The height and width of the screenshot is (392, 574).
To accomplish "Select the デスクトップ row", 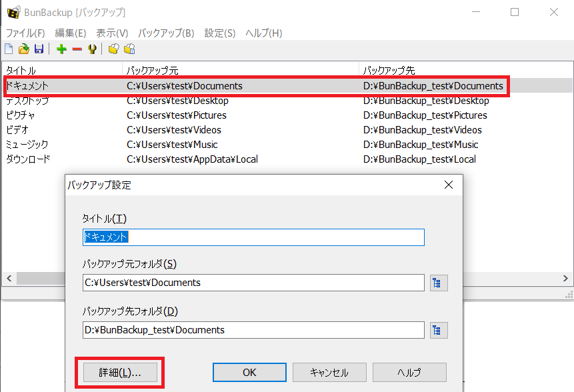I will point(287,100).
